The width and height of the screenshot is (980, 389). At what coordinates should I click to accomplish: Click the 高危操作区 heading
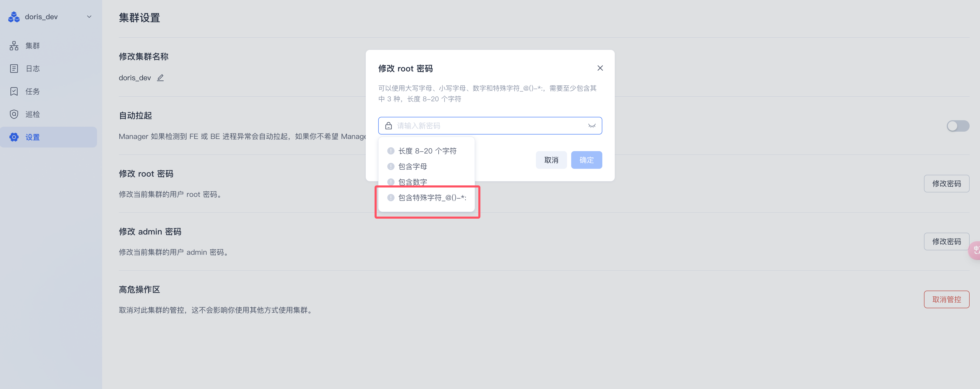[139, 290]
